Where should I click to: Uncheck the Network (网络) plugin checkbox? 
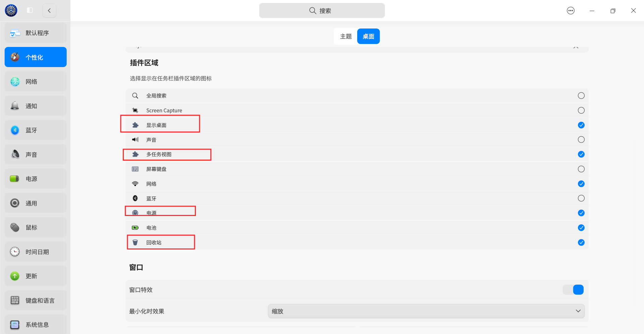[581, 184]
